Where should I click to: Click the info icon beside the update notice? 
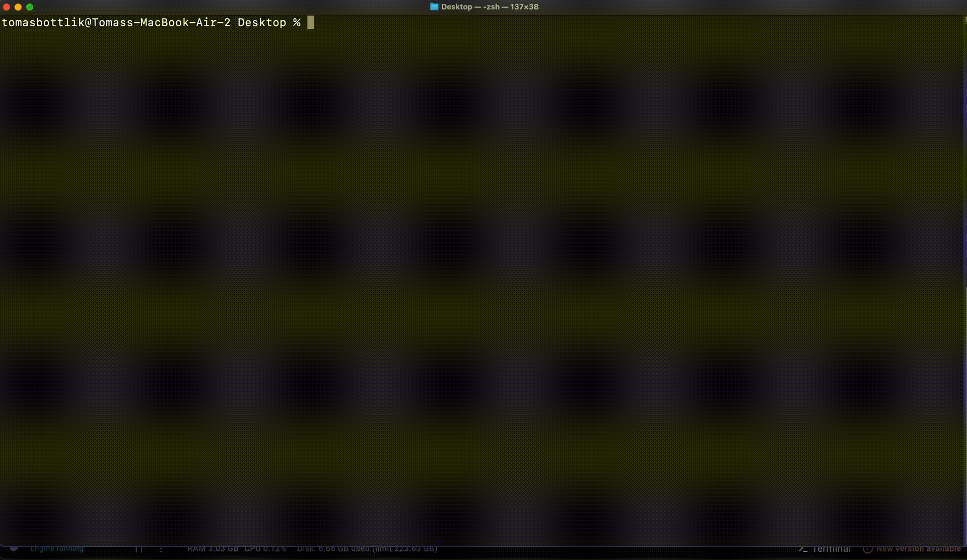pos(868,548)
